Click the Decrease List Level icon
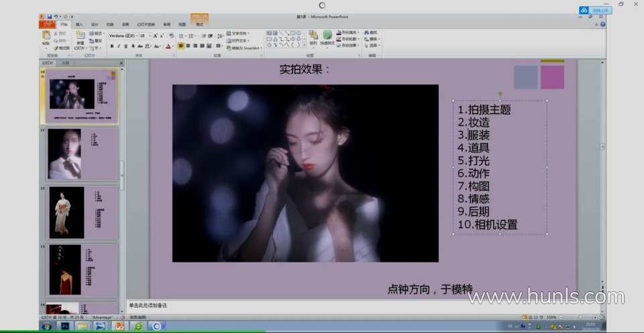The width and height of the screenshot is (644, 333). click(203, 36)
